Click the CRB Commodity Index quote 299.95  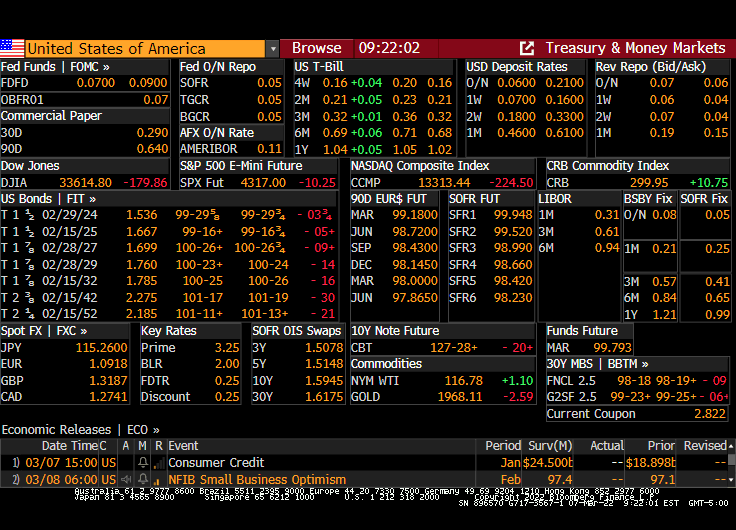click(649, 183)
